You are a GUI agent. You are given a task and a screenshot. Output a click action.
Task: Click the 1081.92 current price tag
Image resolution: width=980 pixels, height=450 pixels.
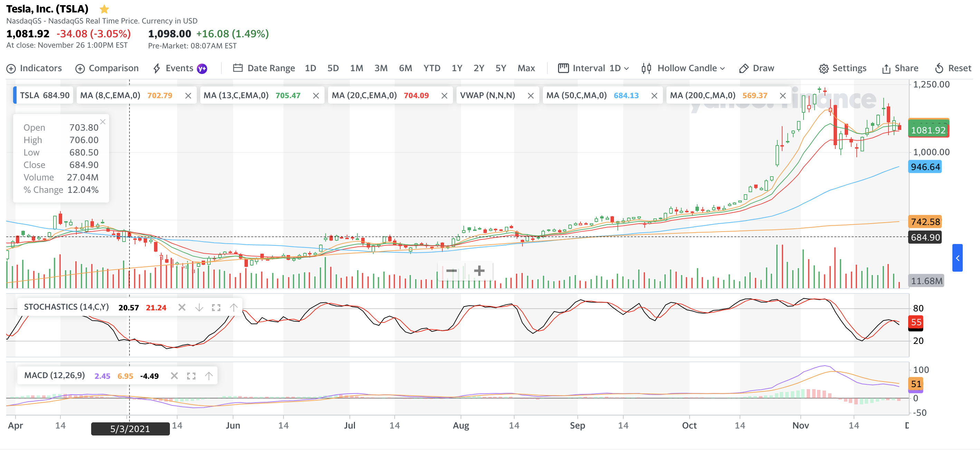928,130
